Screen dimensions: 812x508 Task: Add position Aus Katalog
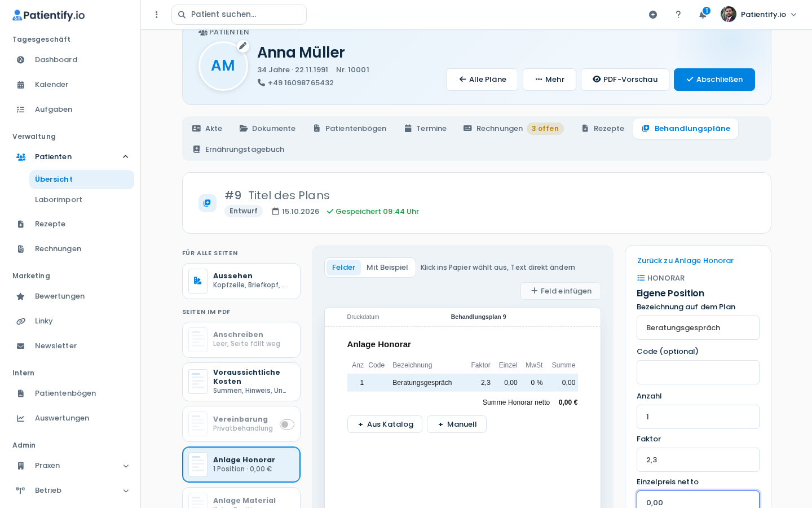pyautogui.click(x=385, y=424)
